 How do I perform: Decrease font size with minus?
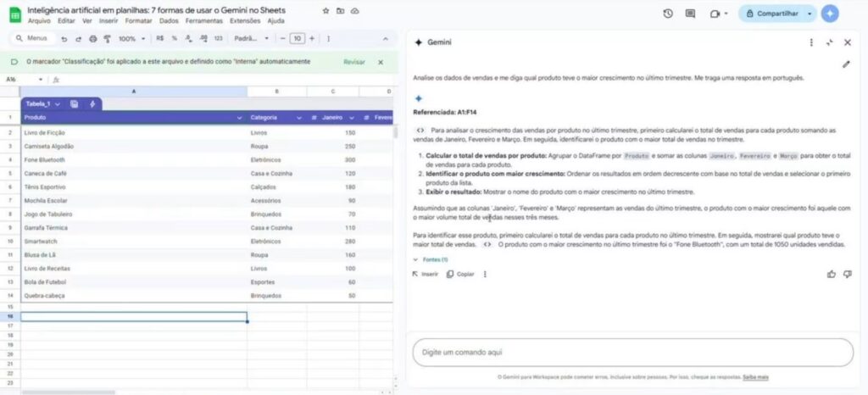(x=283, y=39)
